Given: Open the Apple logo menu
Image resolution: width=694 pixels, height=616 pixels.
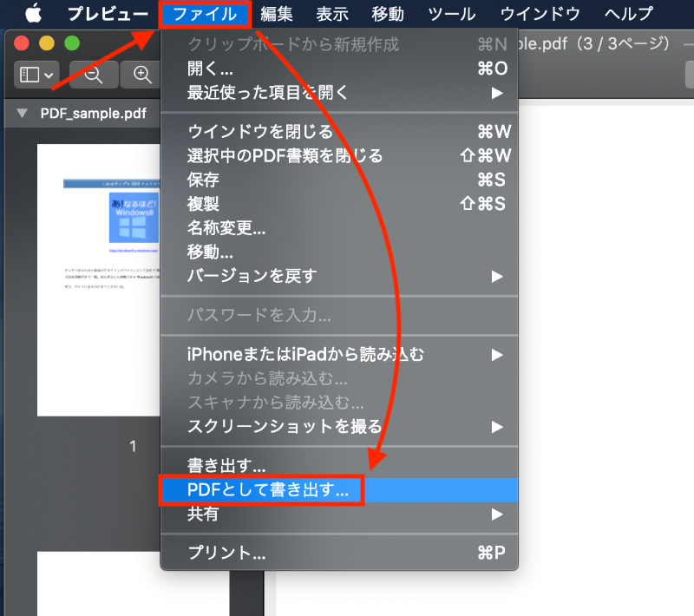Looking at the screenshot, I should [x=31, y=13].
